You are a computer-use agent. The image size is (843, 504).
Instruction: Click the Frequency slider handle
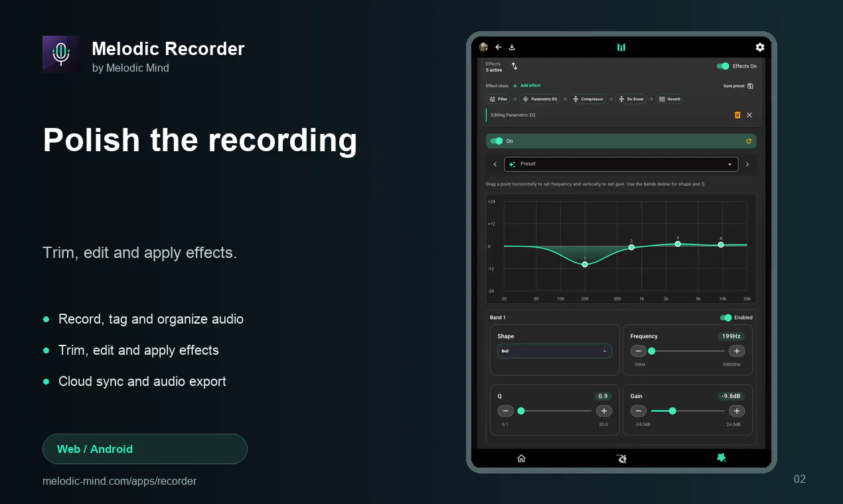(x=652, y=351)
